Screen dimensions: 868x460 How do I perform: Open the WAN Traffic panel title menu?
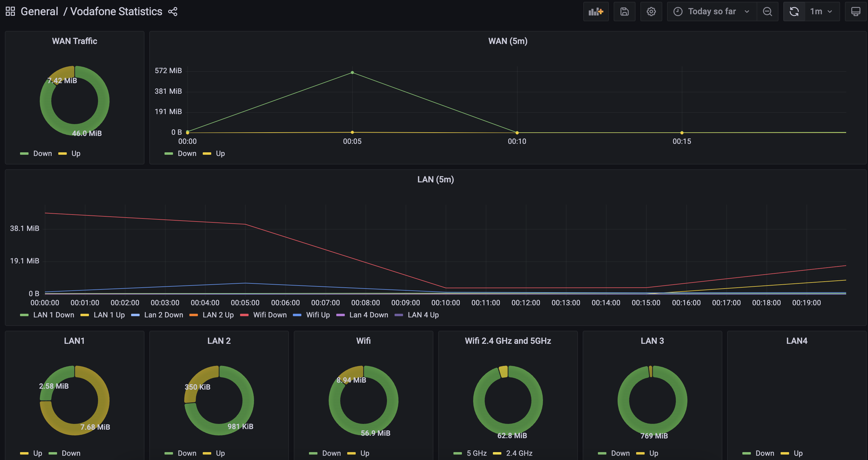74,41
